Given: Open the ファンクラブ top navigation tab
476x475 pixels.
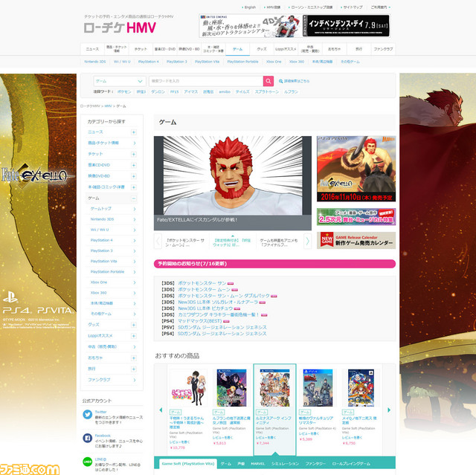Looking at the screenshot, I should (383, 49).
